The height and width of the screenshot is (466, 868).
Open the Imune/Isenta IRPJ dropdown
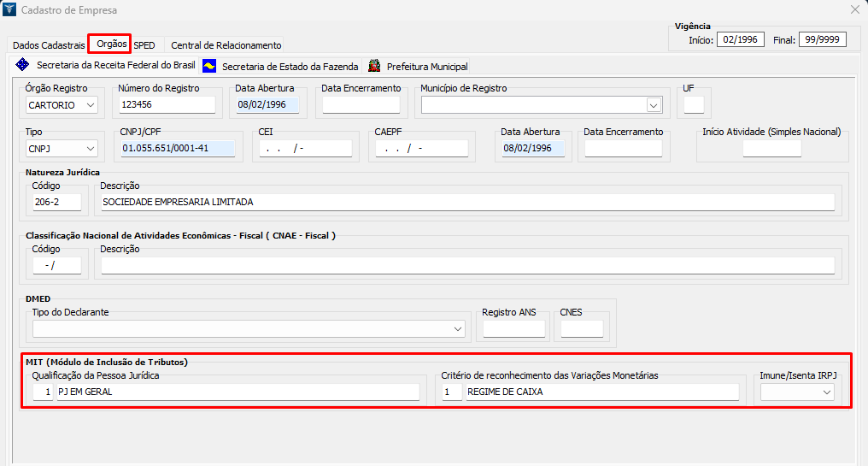[x=826, y=392]
